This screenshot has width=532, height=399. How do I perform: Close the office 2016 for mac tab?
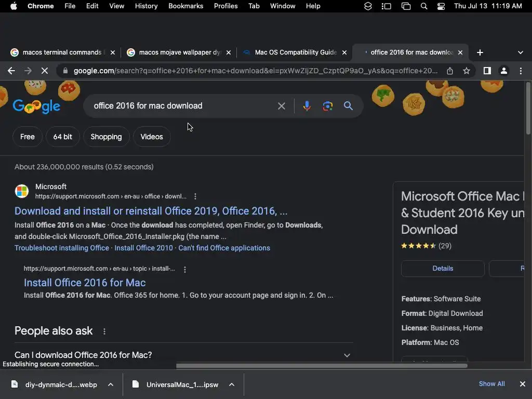pos(460,52)
